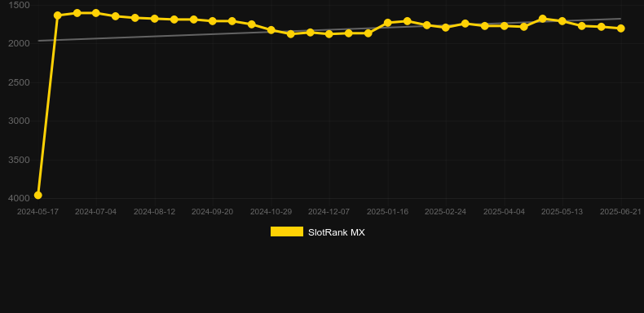The image size is (644, 313).
Task: Click the 2025-06-21 axis date label
Action: point(620,212)
